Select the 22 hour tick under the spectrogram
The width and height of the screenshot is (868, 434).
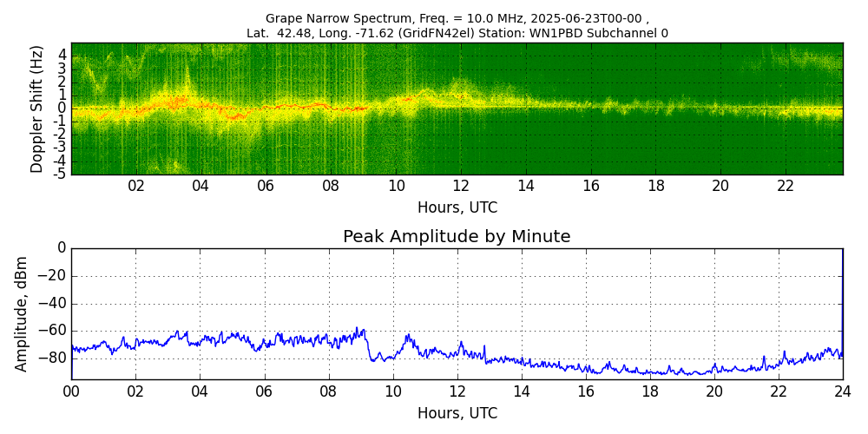[786, 186]
